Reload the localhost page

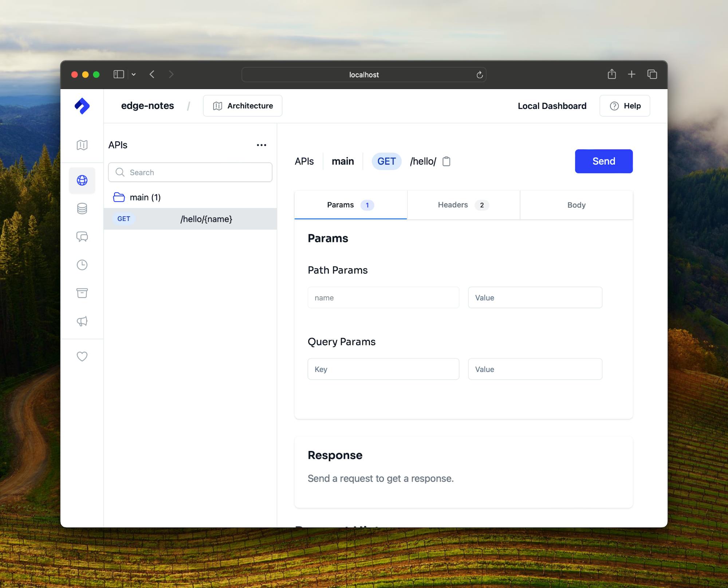tap(479, 75)
